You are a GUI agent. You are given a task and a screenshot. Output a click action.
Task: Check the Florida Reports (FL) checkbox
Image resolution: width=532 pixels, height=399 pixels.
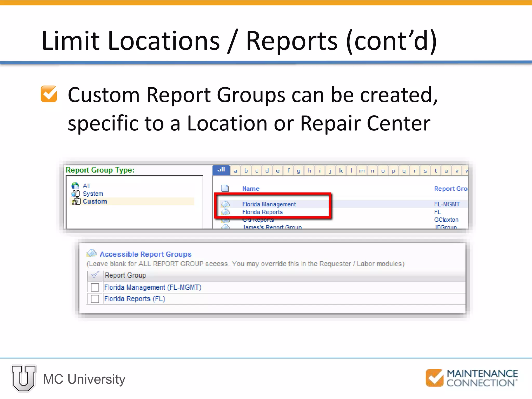pos(95,299)
